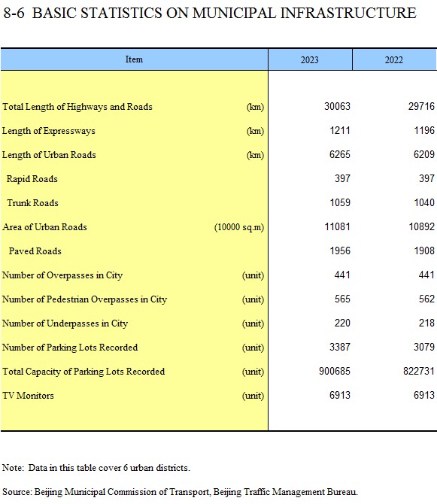
Task: Select Length of Expressways label
Action: (x=49, y=131)
